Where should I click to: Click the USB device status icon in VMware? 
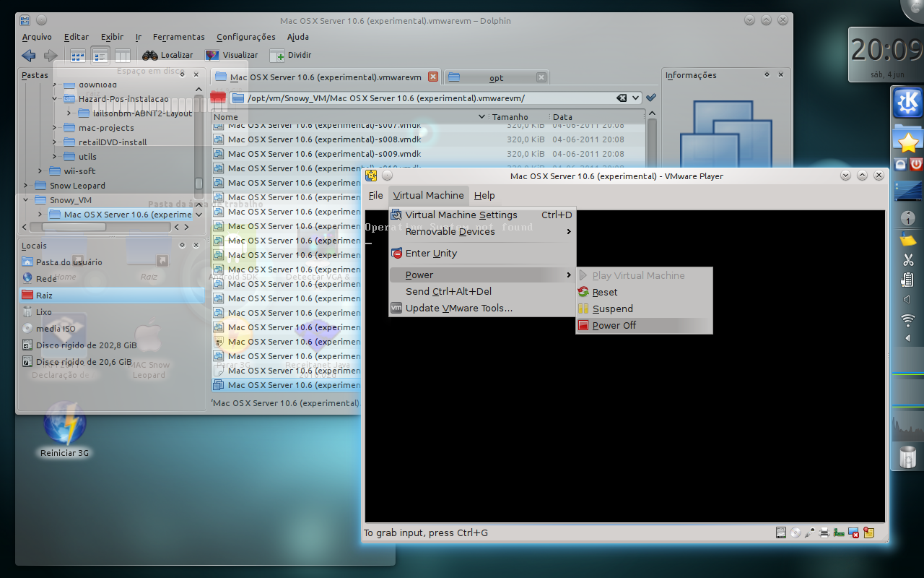point(809,533)
